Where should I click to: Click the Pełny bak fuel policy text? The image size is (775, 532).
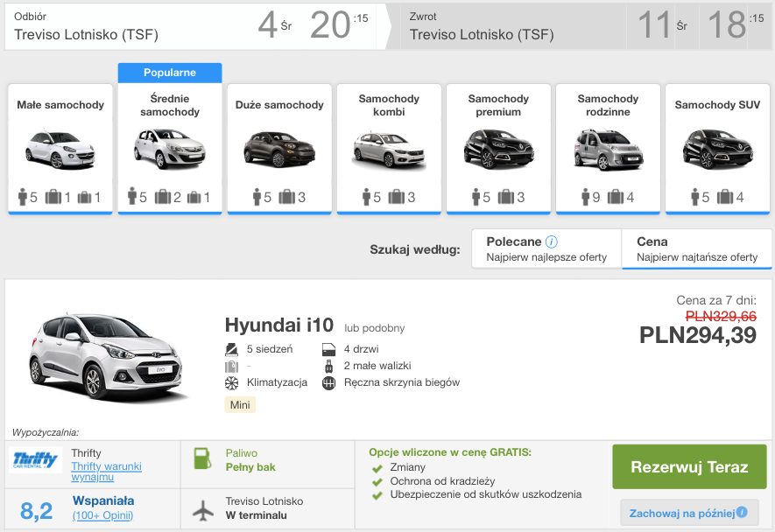250,467
